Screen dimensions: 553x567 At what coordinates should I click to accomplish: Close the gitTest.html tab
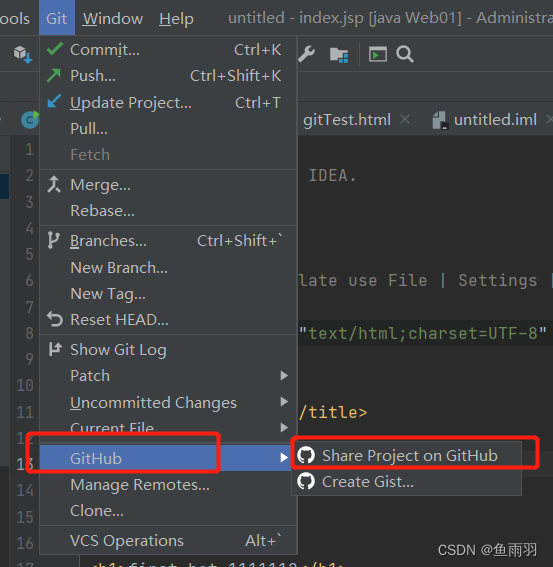pyautogui.click(x=405, y=119)
